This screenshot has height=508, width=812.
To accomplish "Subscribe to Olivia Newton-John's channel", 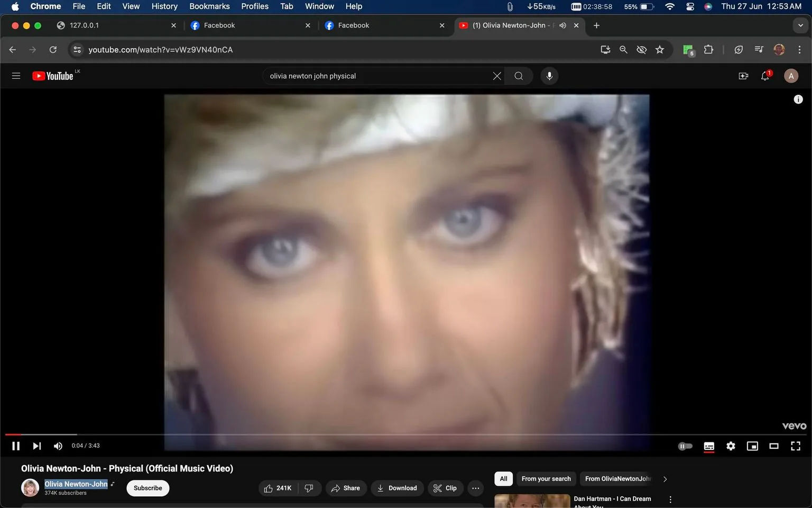I will (x=147, y=488).
